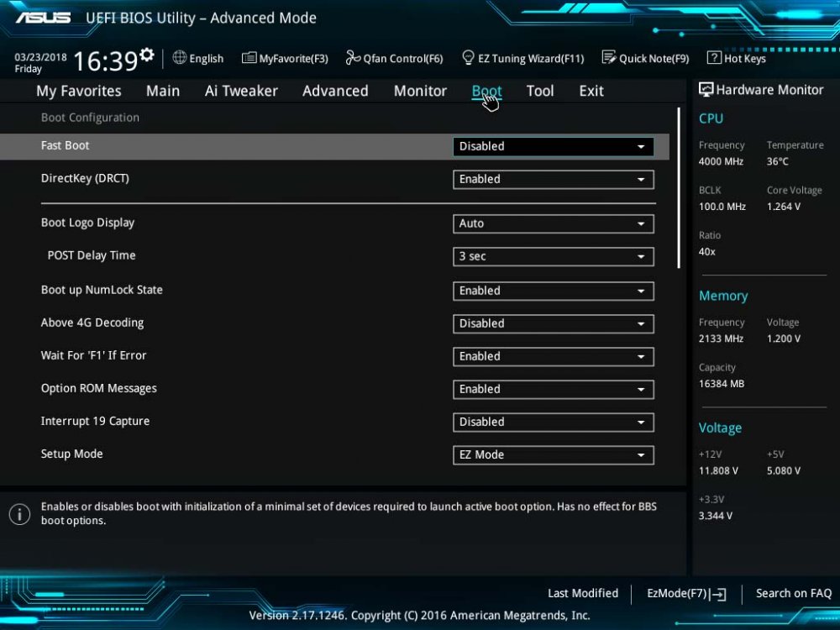This screenshot has height=630, width=840.
Task: Click the Hardware Monitor screen icon
Action: point(706,90)
